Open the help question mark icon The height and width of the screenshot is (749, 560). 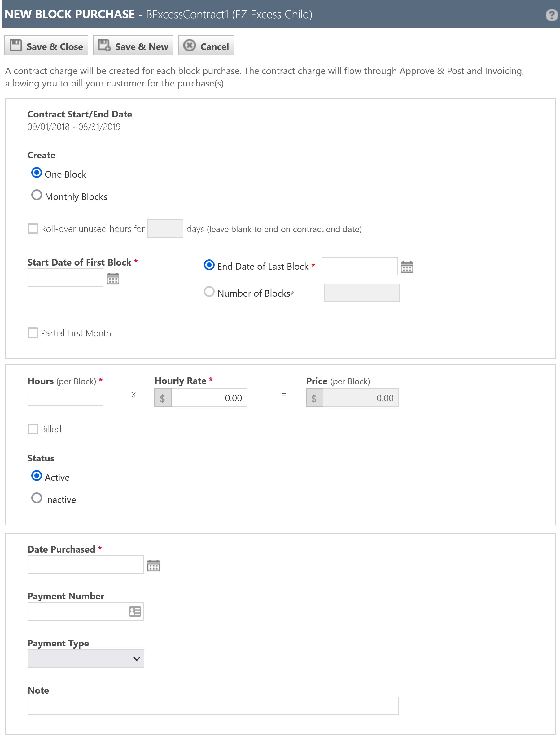click(x=551, y=15)
